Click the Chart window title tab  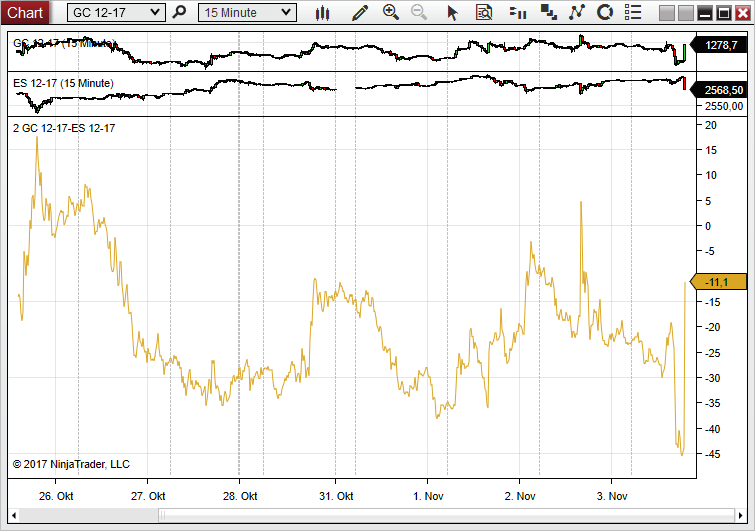[x=25, y=13]
